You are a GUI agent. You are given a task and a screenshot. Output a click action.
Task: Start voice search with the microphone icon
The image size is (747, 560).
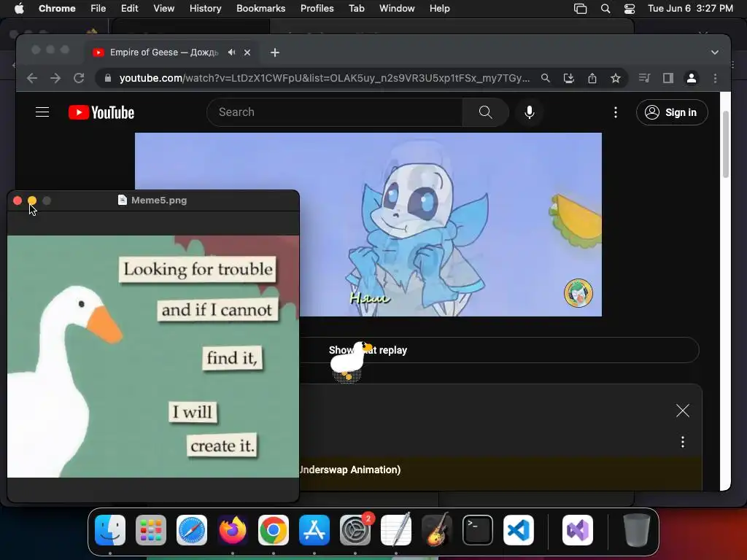click(x=530, y=112)
